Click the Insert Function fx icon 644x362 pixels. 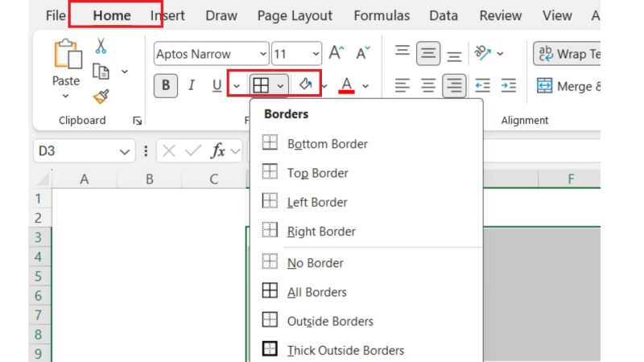[x=218, y=151]
